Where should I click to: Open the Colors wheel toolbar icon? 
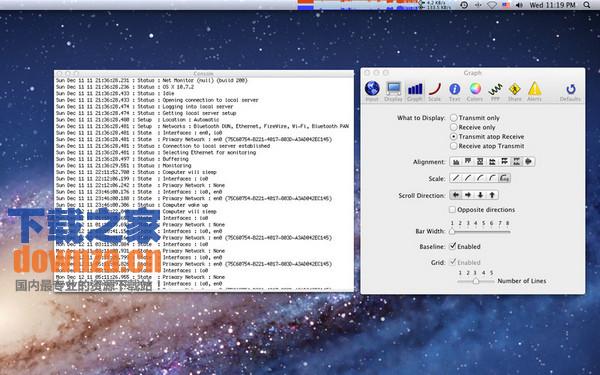tap(475, 89)
